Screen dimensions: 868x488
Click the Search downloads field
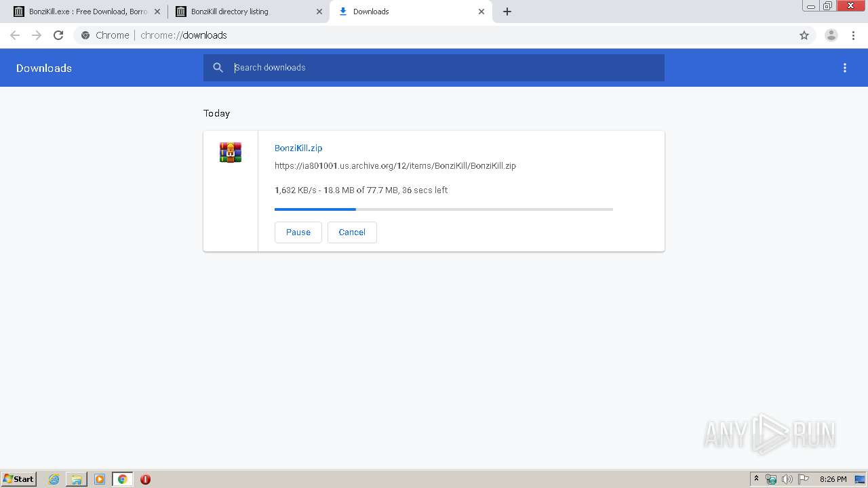click(434, 68)
